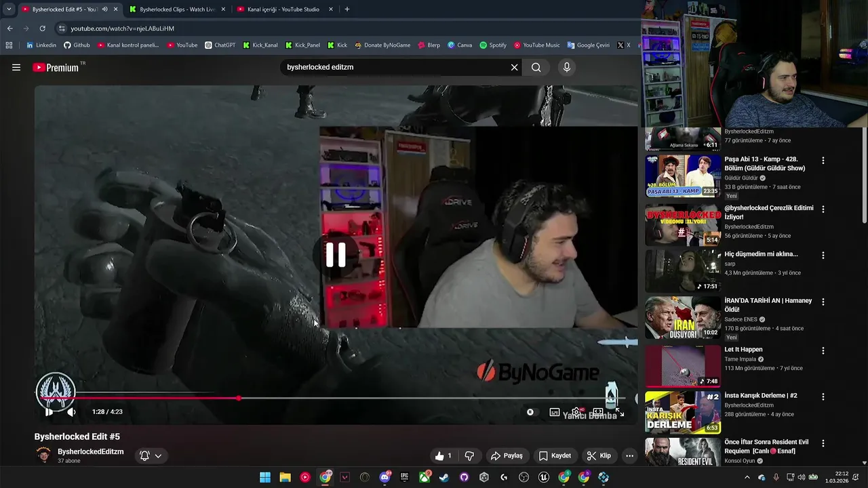Screen dimensions: 868x488
Task: Click the playhead dot on the timeline
Action: (239, 398)
